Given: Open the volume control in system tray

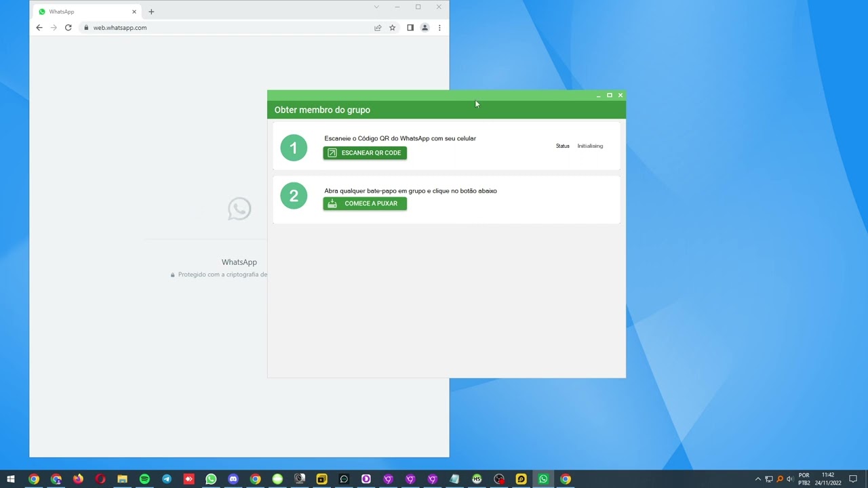Looking at the screenshot, I should click(790, 479).
